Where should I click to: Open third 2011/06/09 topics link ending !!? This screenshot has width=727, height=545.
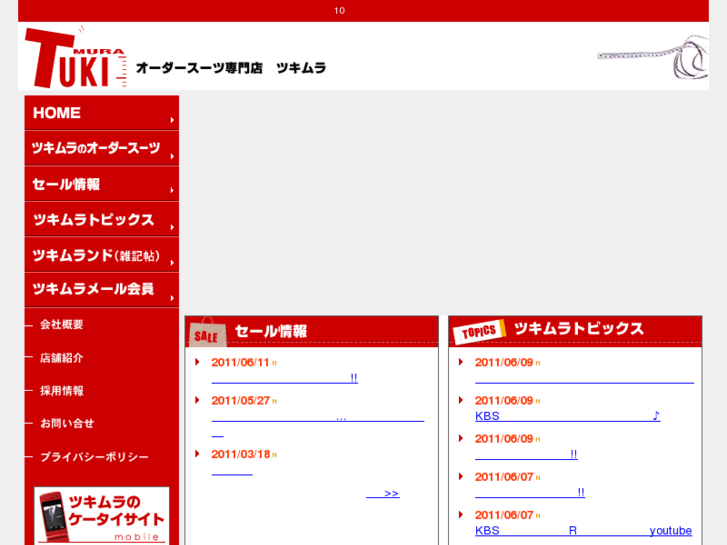click(526, 455)
